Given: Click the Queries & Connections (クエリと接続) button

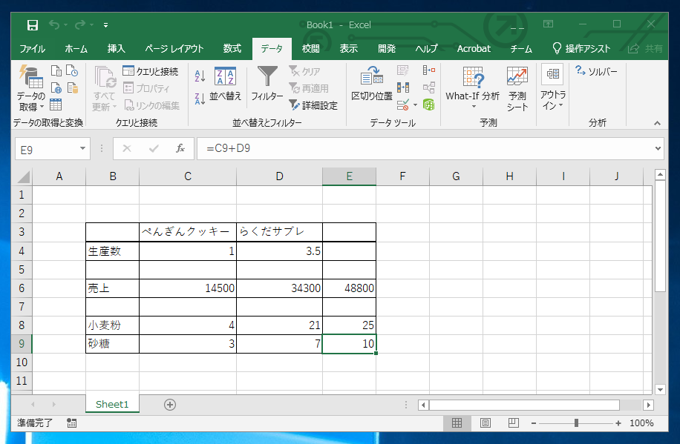Looking at the screenshot, I should (x=150, y=71).
